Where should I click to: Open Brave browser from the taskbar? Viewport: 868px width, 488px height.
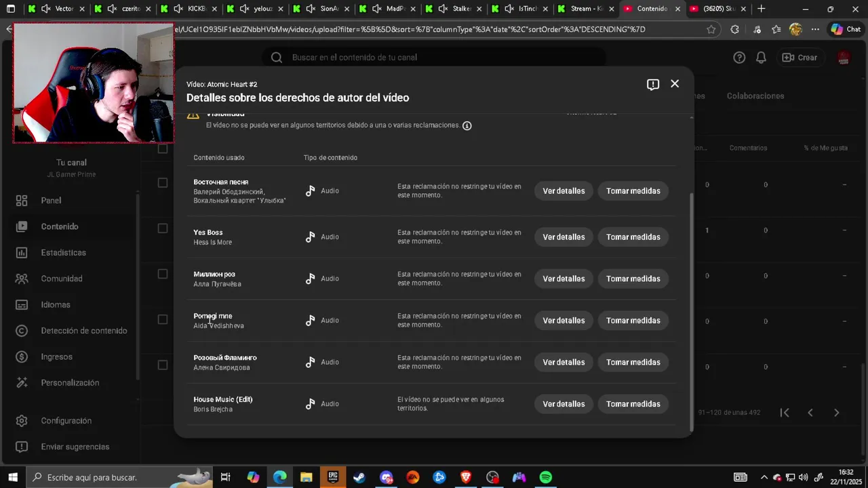(466, 477)
